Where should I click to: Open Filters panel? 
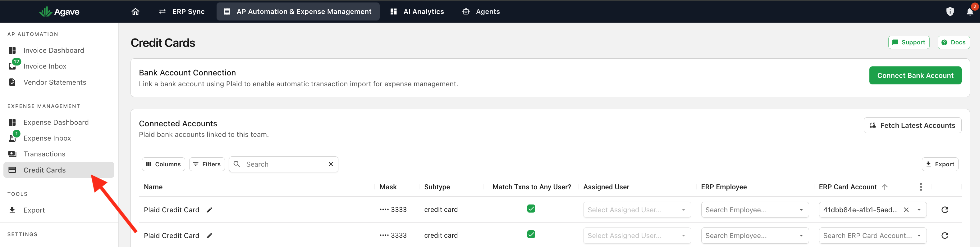(x=207, y=164)
